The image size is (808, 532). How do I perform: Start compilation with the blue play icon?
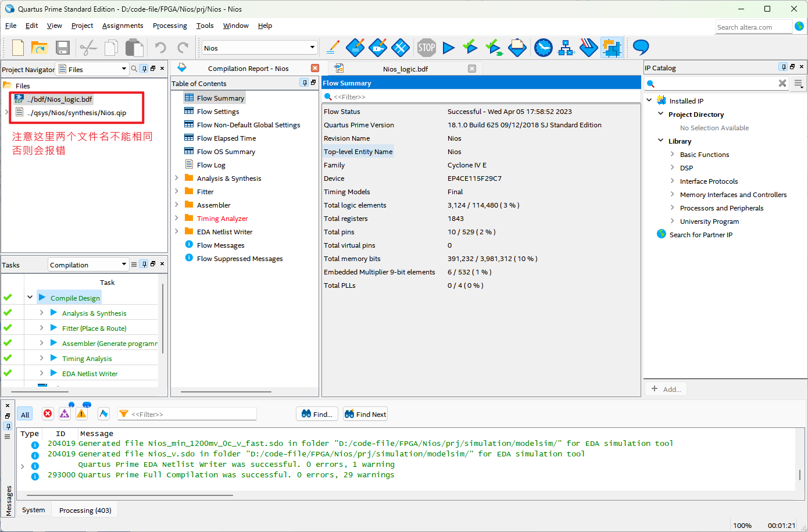click(448, 48)
